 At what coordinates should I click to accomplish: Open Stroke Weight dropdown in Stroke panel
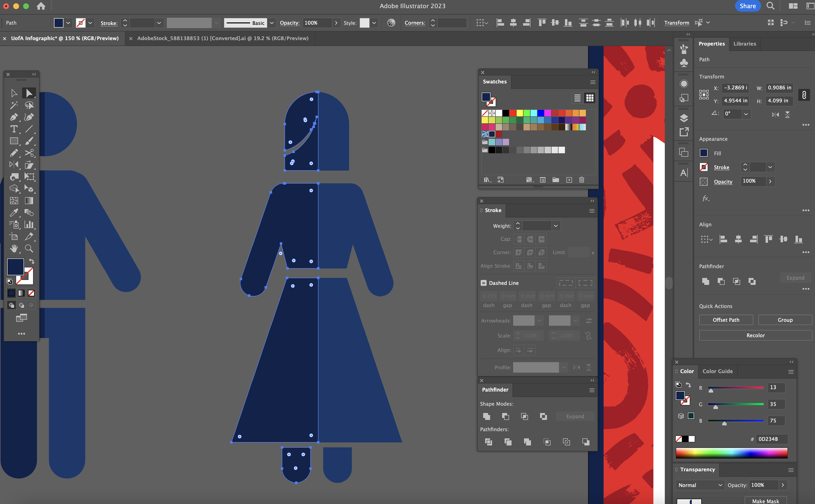[x=556, y=226]
